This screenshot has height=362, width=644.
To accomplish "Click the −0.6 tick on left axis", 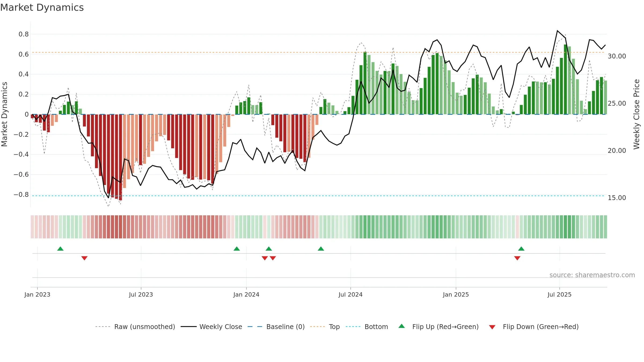I will 21,175.
